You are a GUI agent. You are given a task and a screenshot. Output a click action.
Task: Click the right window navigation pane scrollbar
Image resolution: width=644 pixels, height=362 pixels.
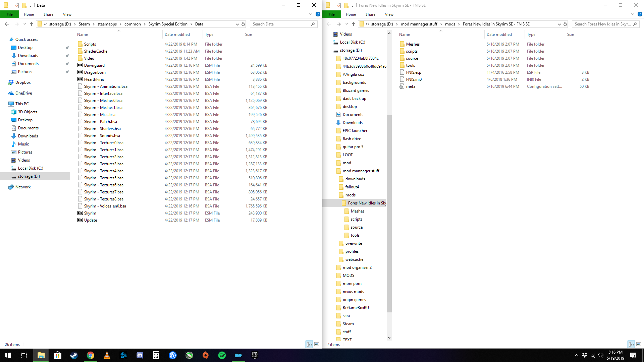pyautogui.click(x=389, y=214)
